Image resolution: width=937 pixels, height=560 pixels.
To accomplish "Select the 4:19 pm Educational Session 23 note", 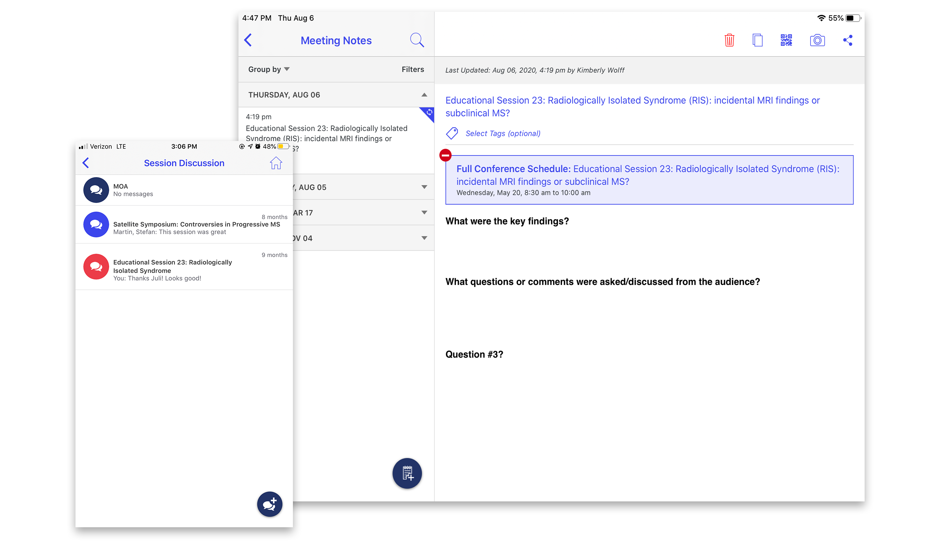I will 336,140.
